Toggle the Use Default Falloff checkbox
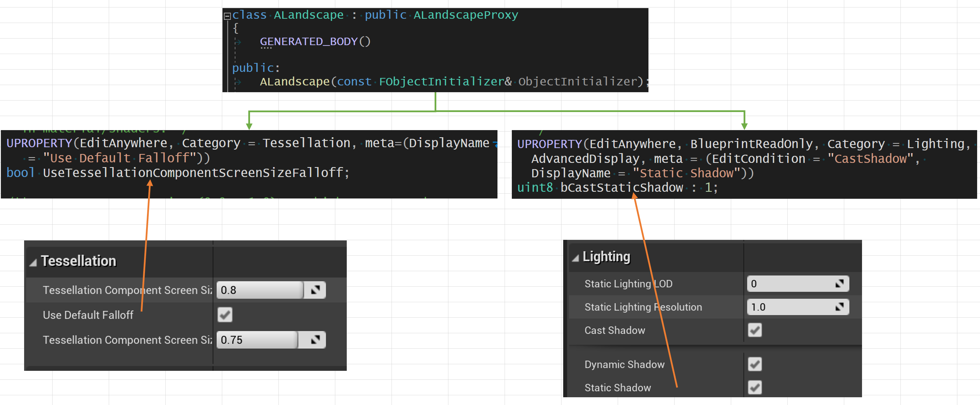Viewport: 980px width, 405px height. pyautogui.click(x=225, y=315)
